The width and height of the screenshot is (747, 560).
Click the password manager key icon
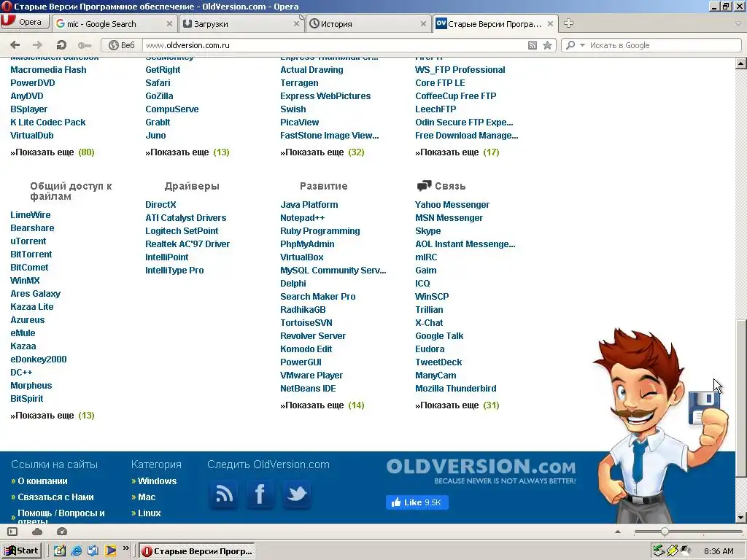[x=85, y=45]
